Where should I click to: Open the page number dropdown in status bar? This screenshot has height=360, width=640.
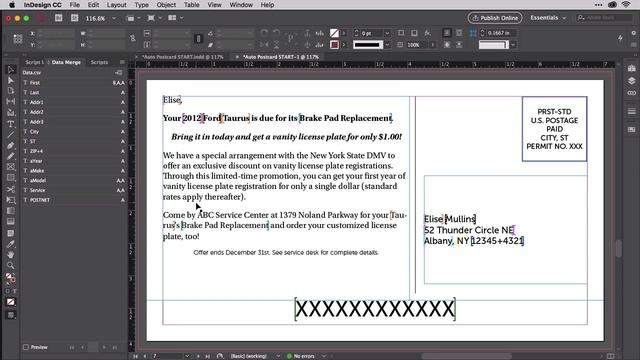(187, 356)
